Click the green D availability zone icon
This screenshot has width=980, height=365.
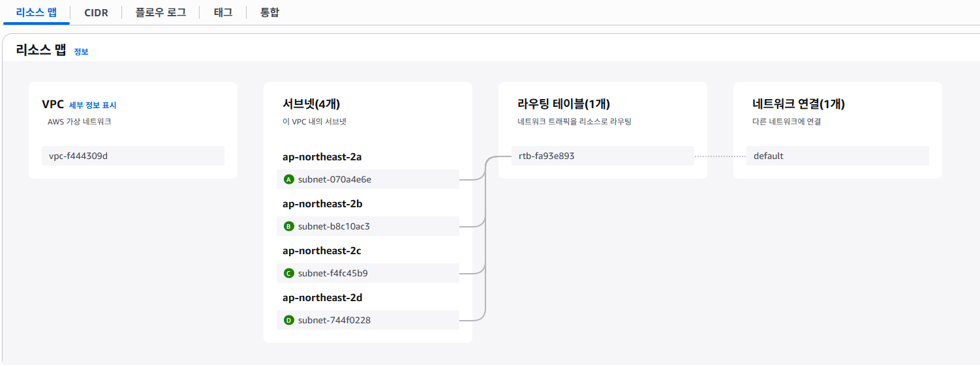[289, 320]
